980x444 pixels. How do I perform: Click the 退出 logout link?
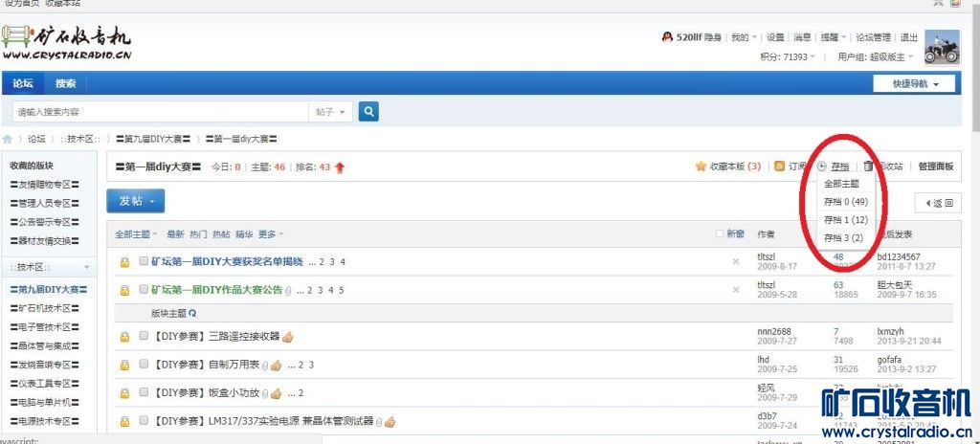909,37
